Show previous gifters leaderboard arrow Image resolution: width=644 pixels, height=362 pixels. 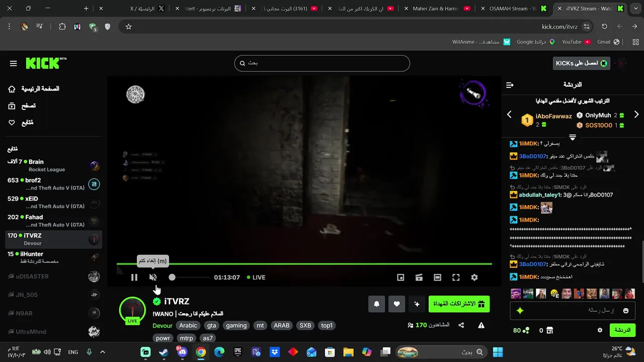tap(509, 115)
